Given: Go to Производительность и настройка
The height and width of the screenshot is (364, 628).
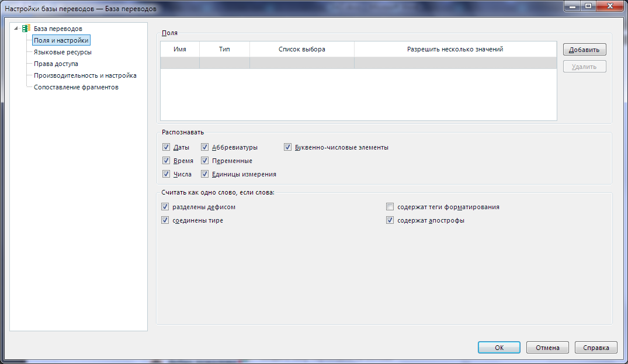Looking at the screenshot, I should tap(85, 75).
